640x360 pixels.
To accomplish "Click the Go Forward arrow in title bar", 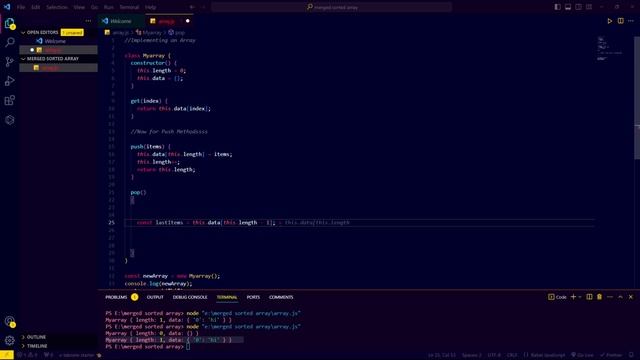I will point(203,7).
